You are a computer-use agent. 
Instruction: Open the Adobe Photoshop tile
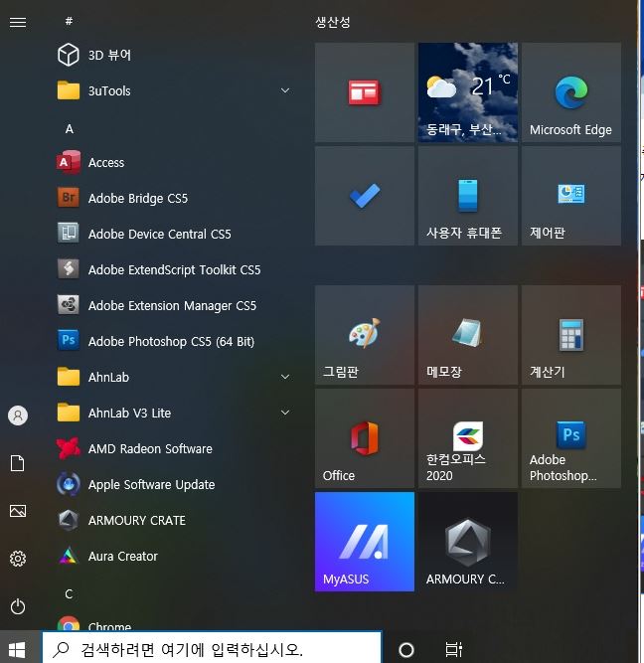pyautogui.click(x=571, y=438)
